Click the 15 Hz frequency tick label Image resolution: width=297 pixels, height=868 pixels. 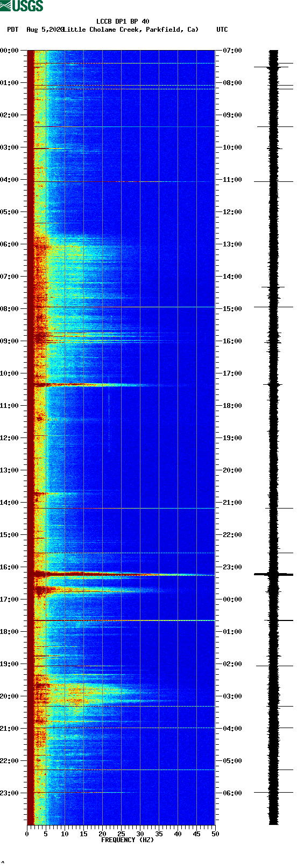point(83,834)
